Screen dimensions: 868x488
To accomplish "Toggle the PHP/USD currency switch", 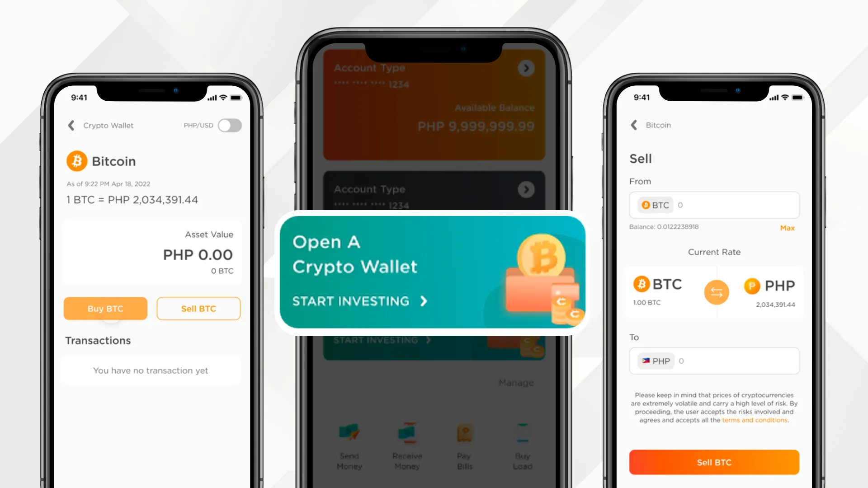I will click(x=230, y=125).
